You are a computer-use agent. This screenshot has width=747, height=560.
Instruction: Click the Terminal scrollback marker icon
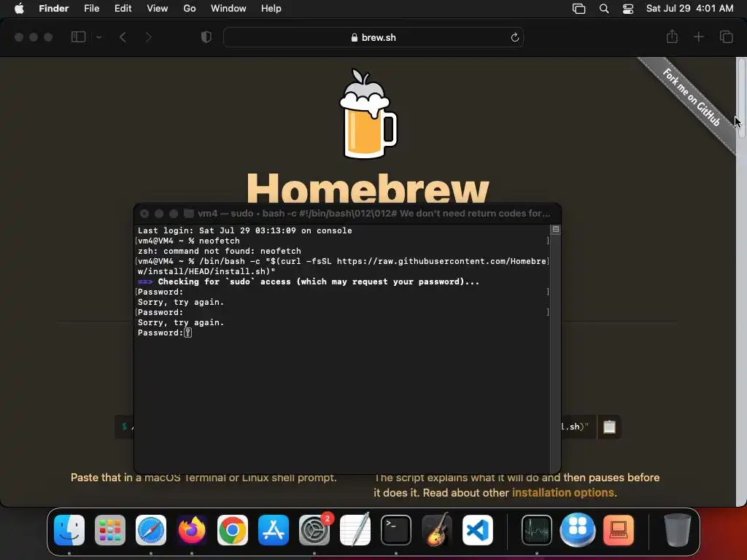[555, 230]
